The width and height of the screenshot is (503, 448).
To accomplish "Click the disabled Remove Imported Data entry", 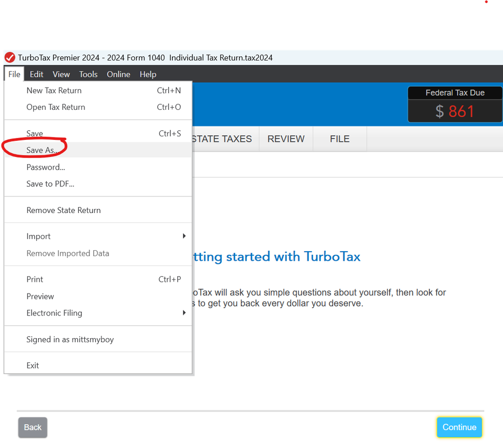I will pyautogui.click(x=98, y=253).
